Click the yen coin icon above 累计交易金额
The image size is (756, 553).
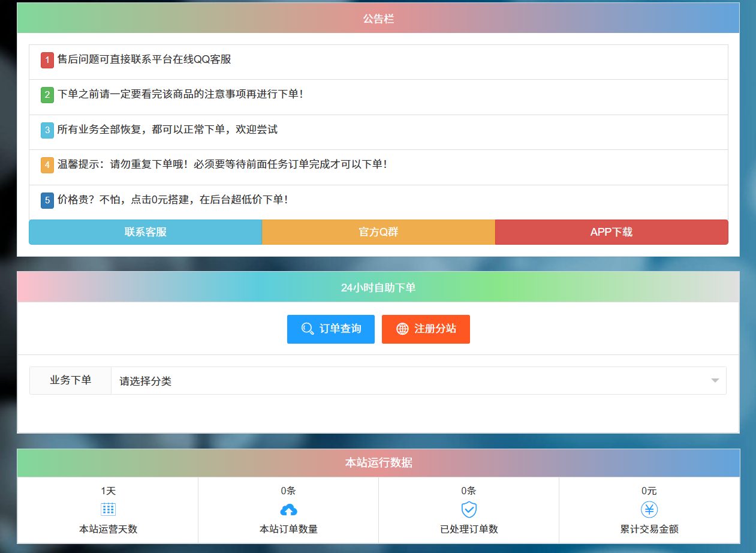pos(649,509)
